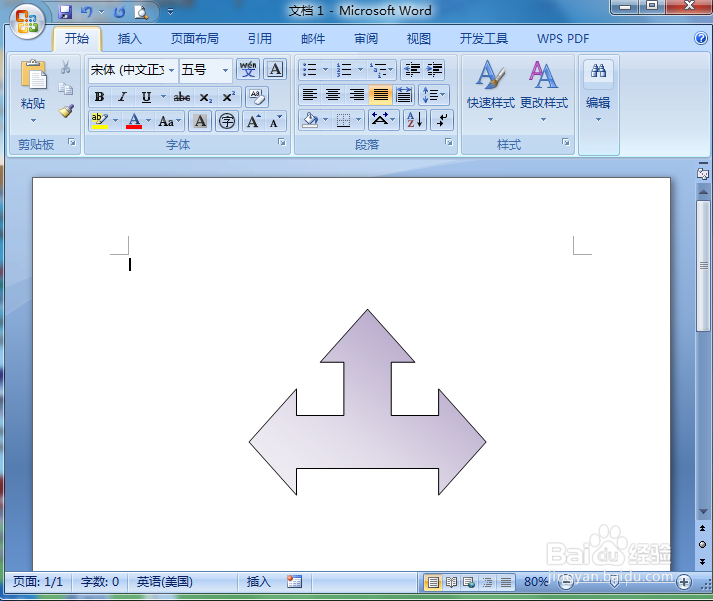
Task: Align text left
Action: coord(310,95)
